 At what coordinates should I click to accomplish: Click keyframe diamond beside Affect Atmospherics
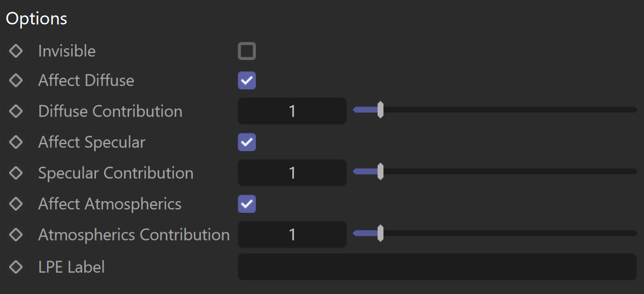[x=16, y=203]
